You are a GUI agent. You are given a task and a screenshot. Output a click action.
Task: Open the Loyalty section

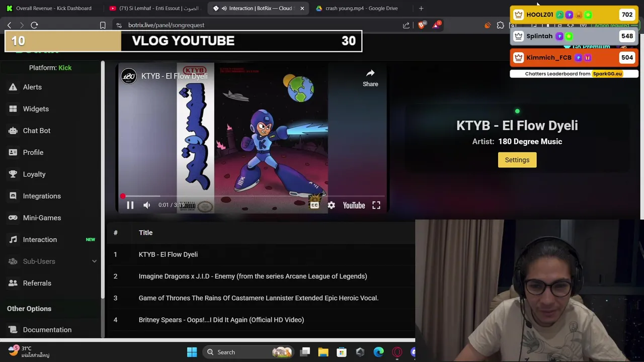coord(34,174)
